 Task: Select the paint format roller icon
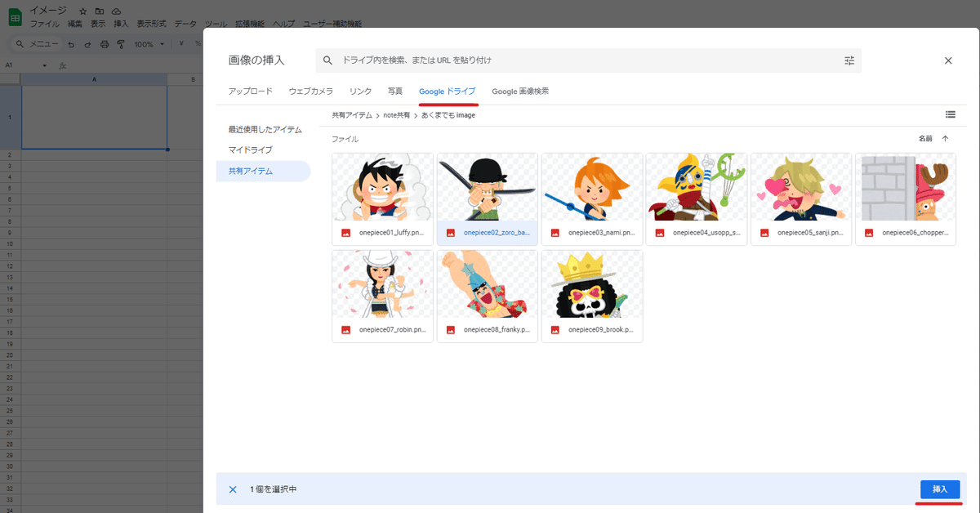coord(120,44)
